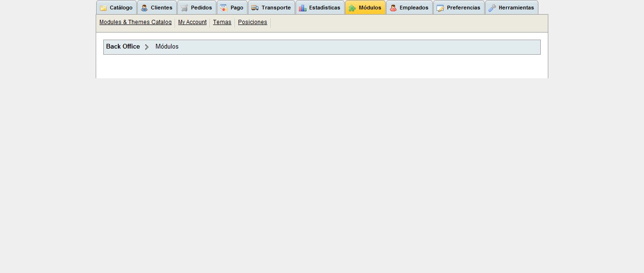Viewport: 644px width, 273px height.
Task: Open the My Account submenu link
Action: pos(192,22)
